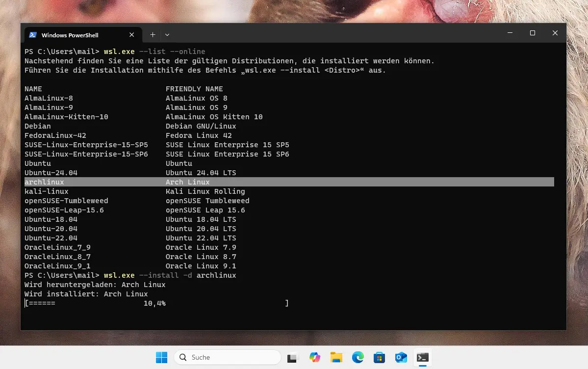The width and height of the screenshot is (588, 369).
Task: Click the highlighted archlinux row
Action: (289, 182)
